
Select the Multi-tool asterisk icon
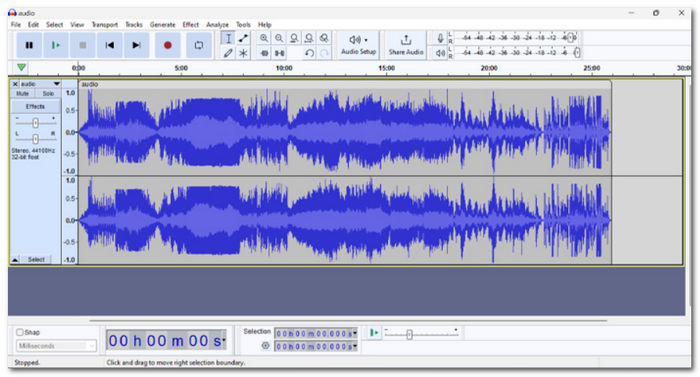point(243,53)
